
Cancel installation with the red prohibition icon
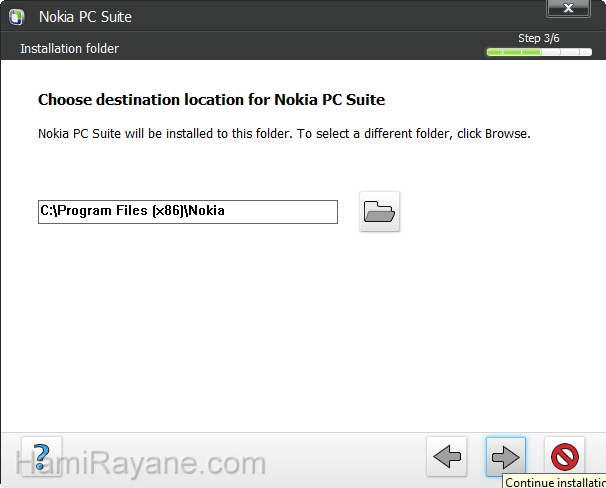[x=564, y=457]
